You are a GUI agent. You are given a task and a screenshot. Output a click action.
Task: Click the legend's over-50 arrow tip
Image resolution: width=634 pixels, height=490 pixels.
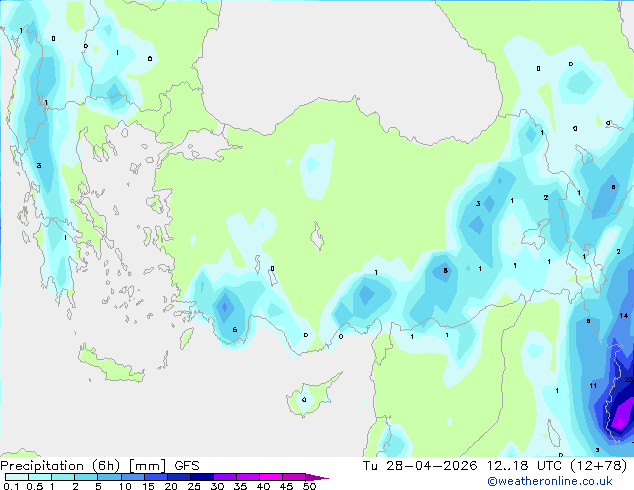pos(317,477)
